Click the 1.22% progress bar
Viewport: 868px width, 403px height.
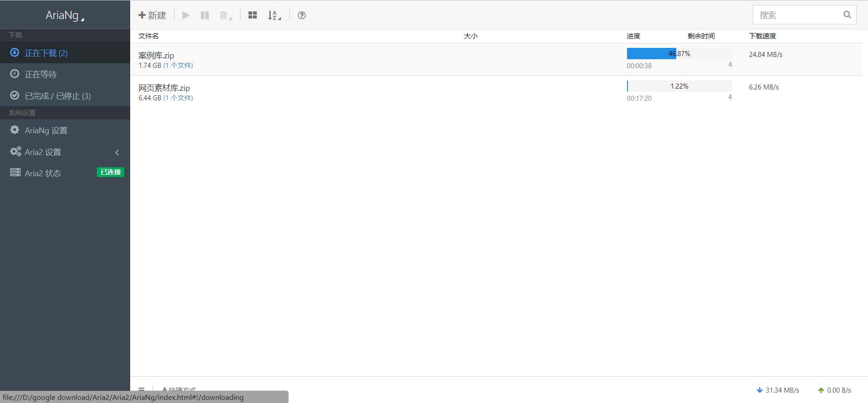coord(679,86)
